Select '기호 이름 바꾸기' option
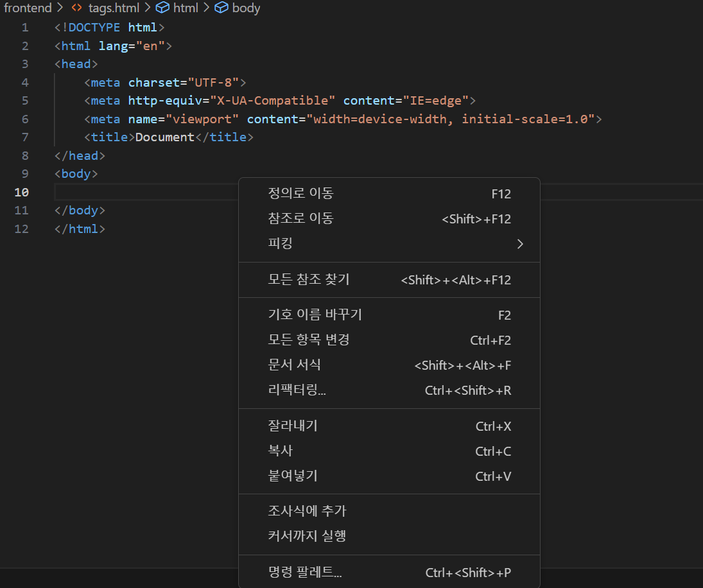The width and height of the screenshot is (703, 588). 389,315
